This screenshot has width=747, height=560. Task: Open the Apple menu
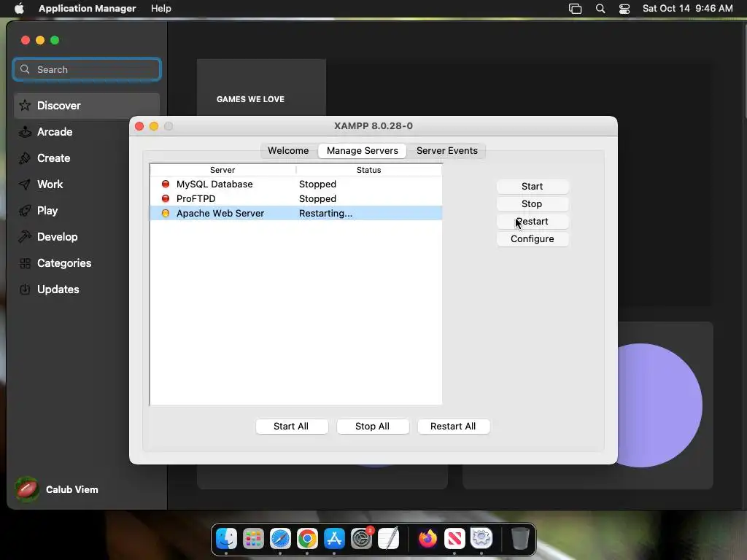click(19, 9)
